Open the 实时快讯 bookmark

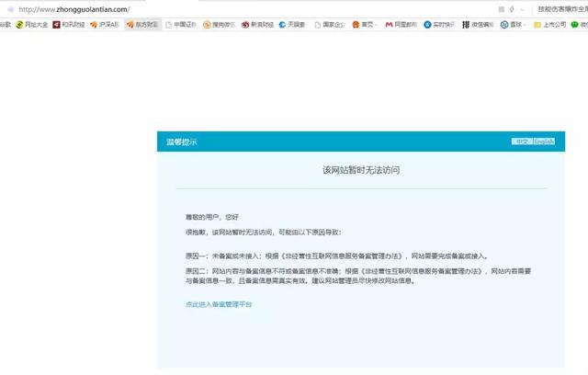pos(439,25)
